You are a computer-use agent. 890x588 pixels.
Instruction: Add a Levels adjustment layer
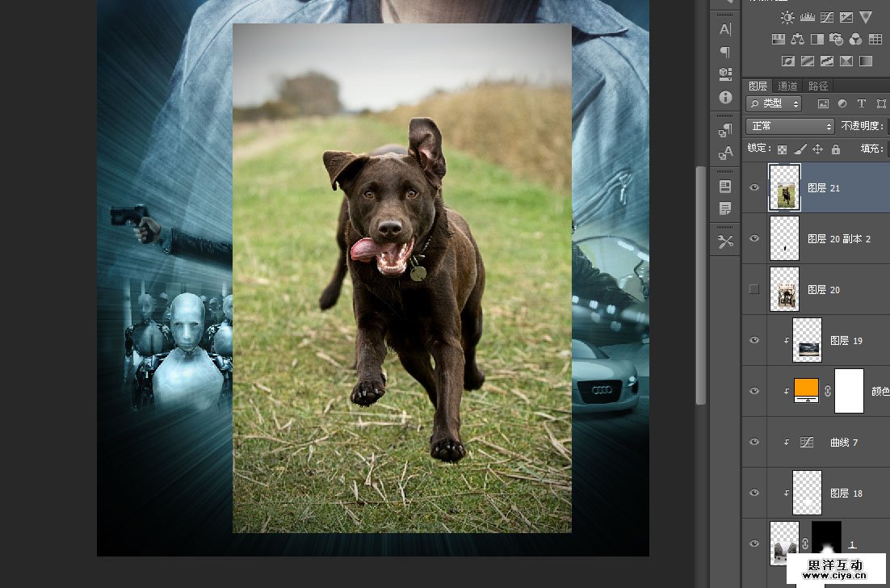click(x=807, y=17)
